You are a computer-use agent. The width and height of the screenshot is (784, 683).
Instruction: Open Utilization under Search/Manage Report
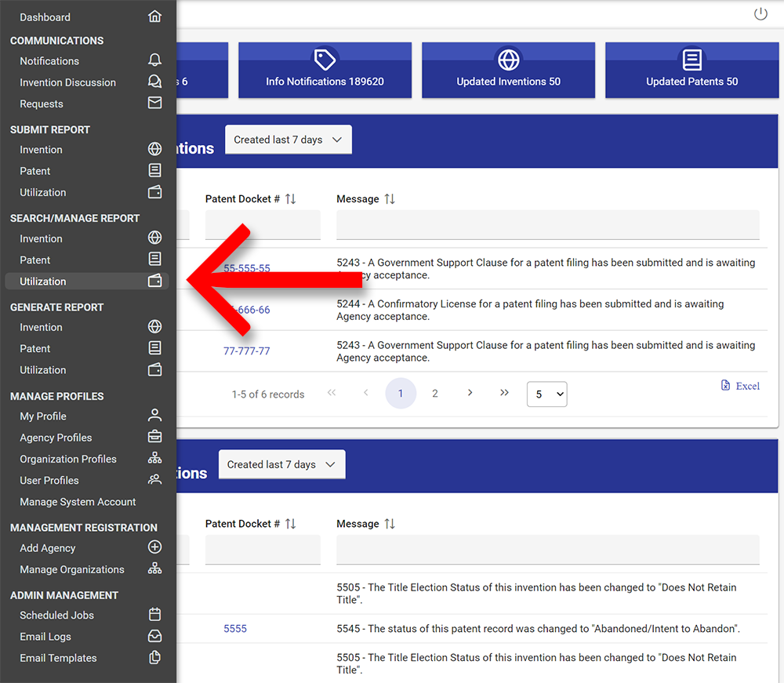(x=43, y=282)
